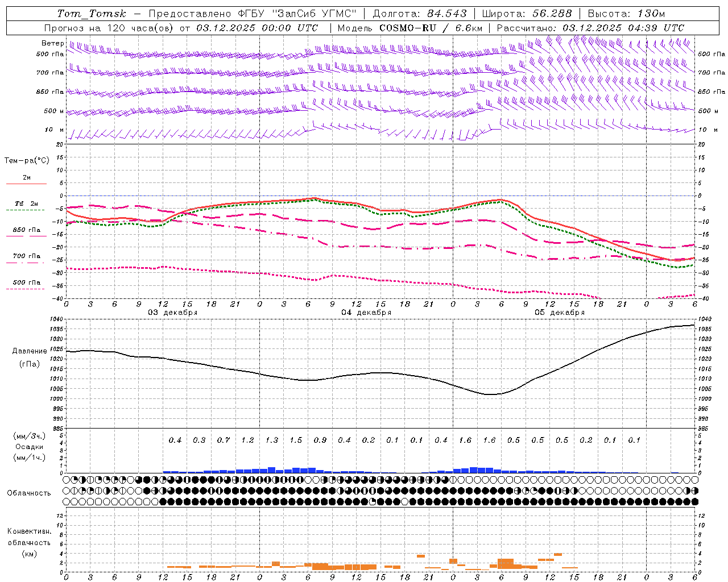Viewport: 728px width, 582px height.
Task: Click the Ветер panel label
Action: [52, 43]
